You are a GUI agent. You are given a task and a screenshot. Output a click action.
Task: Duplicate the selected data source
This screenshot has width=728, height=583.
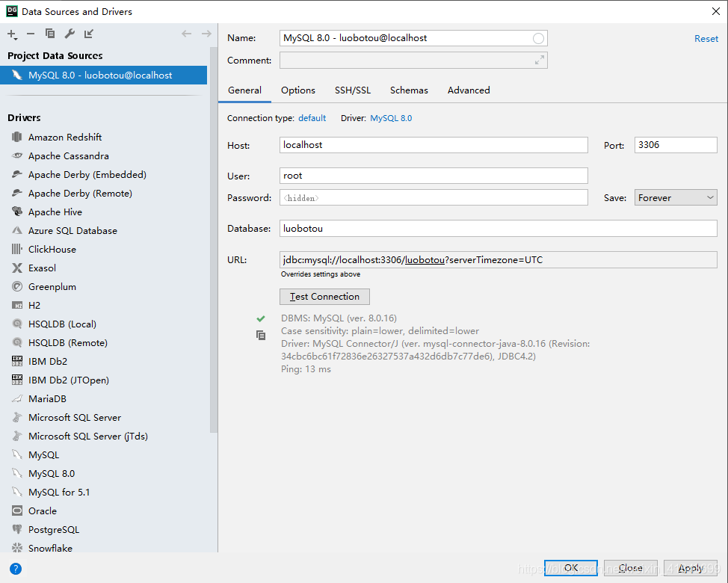pos(50,34)
